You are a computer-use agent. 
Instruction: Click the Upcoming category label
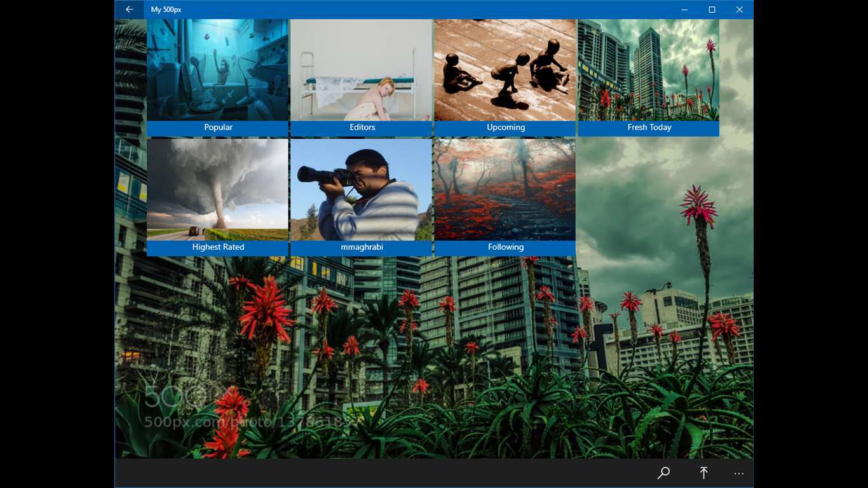pos(506,128)
